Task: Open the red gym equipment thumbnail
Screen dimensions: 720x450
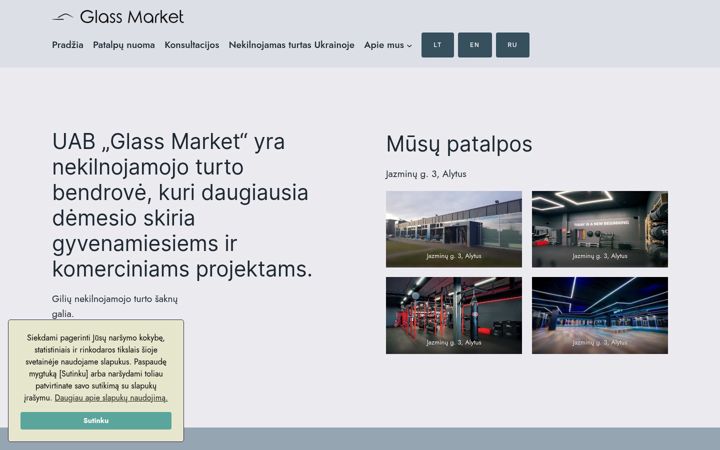Action: (454, 315)
